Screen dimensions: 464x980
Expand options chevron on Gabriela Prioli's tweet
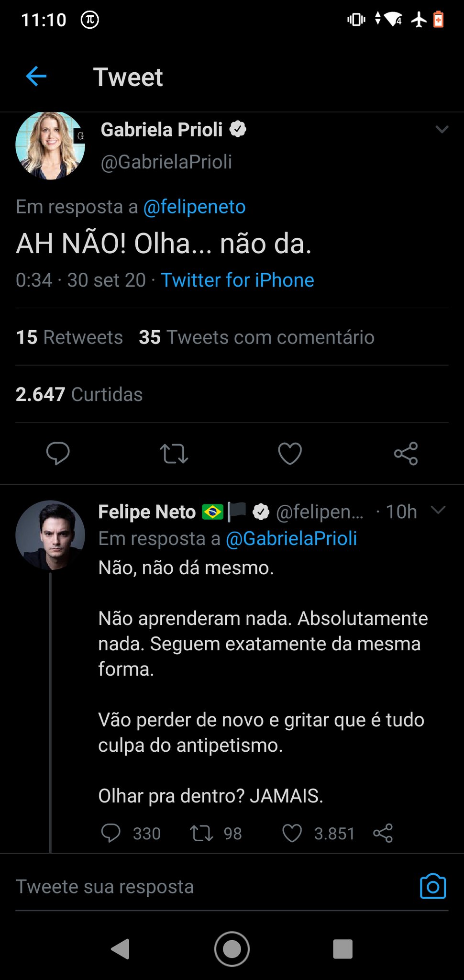tap(442, 129)
